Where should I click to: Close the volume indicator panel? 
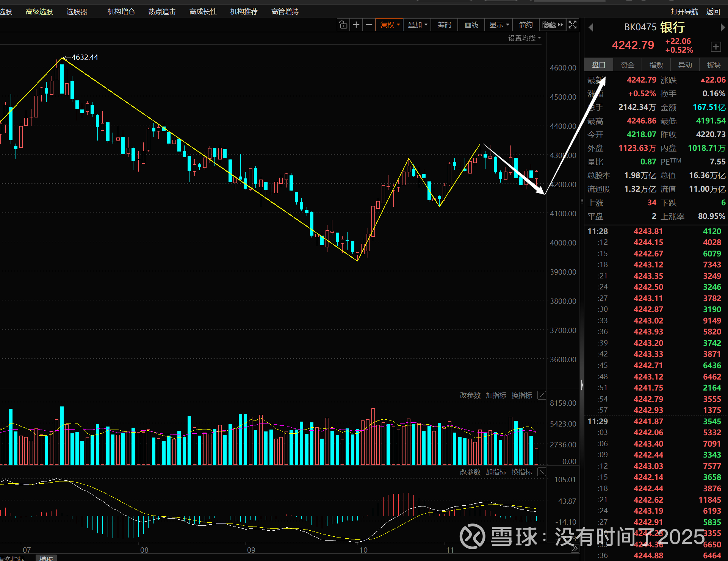542,395
